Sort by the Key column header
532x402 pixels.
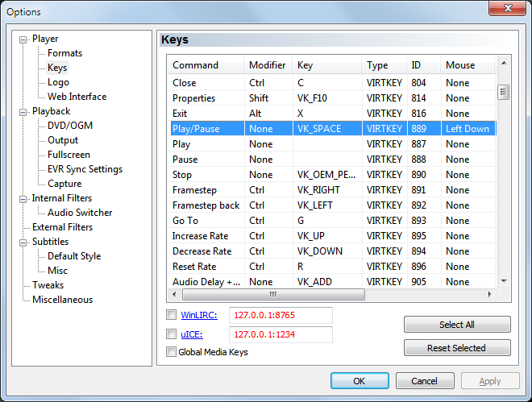(x=327, y=64)
